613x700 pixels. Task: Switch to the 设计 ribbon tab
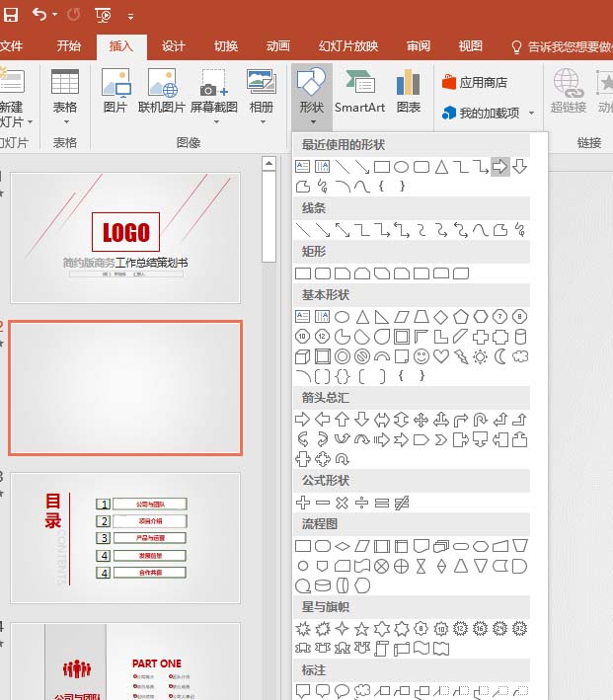tap(174, 46)
